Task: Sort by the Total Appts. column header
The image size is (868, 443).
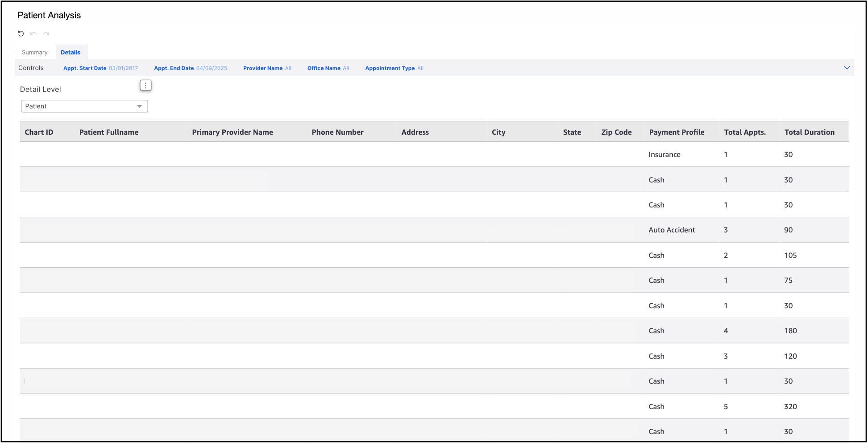Action: coord(745,132)
